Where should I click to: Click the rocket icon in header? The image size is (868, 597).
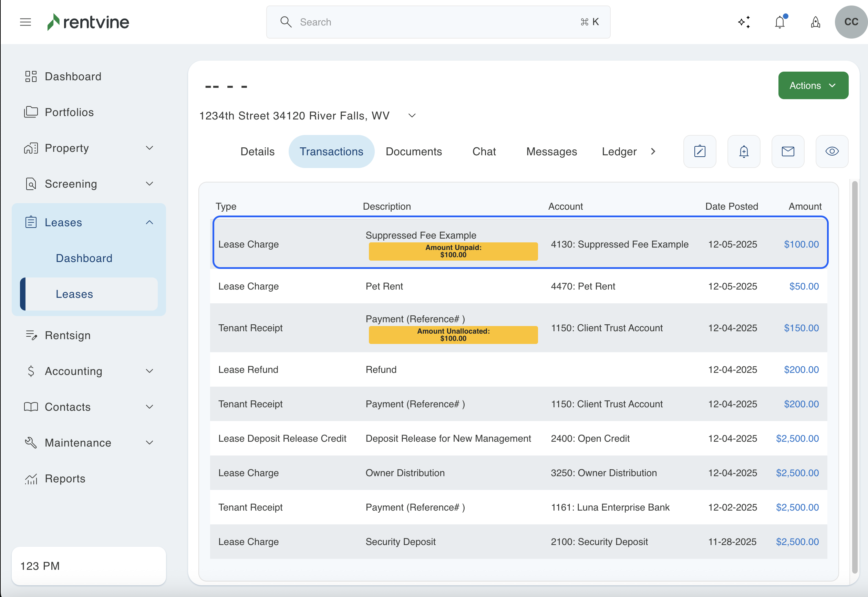point(815,22)
